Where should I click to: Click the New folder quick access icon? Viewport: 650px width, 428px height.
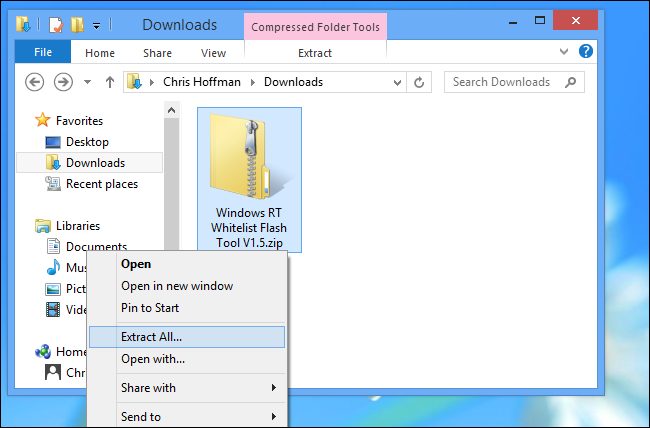(x=78, y=25)
